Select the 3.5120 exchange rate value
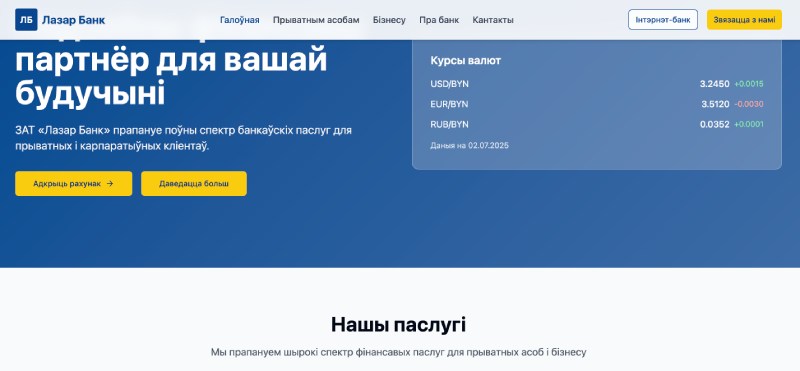800x371 pixels. [715, 104]
